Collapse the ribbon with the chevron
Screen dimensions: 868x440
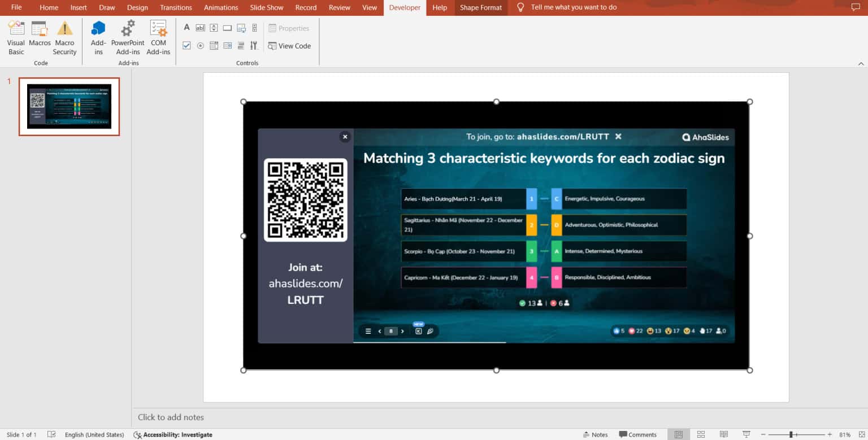[x=861, y=63]
